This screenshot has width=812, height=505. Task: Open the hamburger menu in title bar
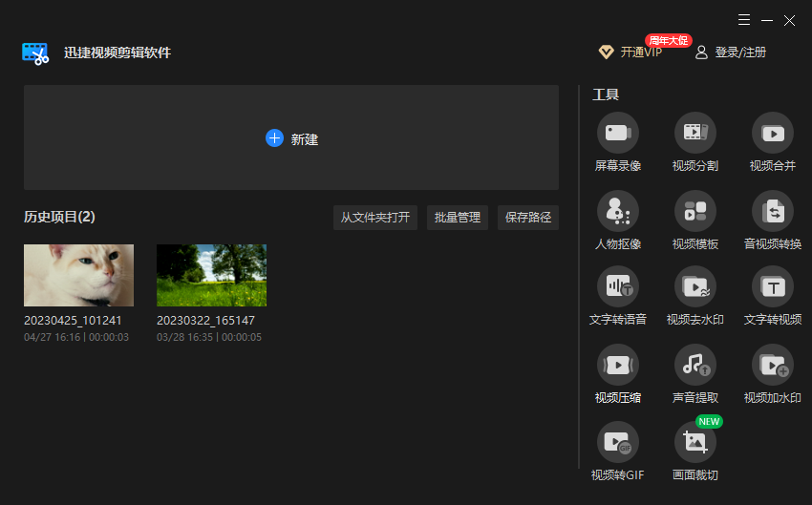pos(744,20)
